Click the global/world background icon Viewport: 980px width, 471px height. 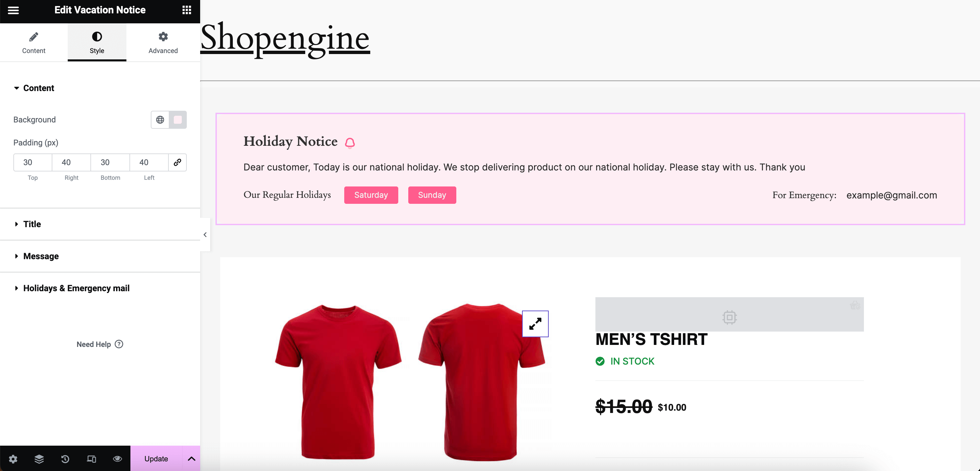(160, 119)
